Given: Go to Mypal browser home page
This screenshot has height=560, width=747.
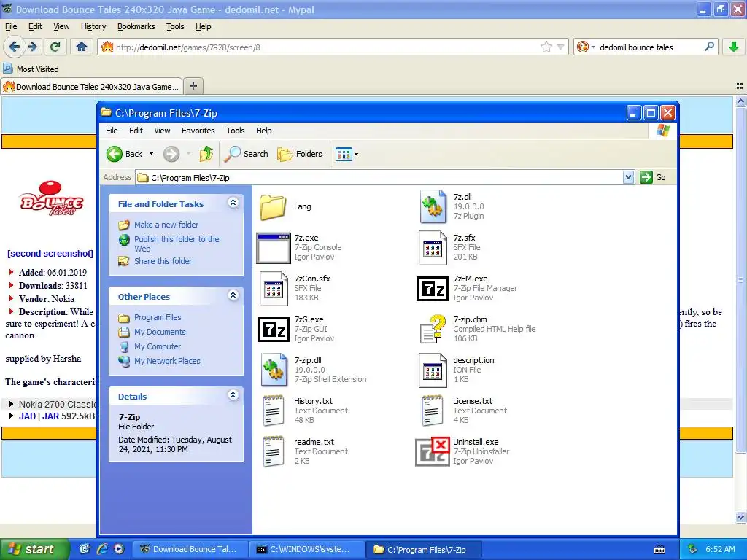Looking at the screenshot, I should pyautogui.click(x=82, y=47).
